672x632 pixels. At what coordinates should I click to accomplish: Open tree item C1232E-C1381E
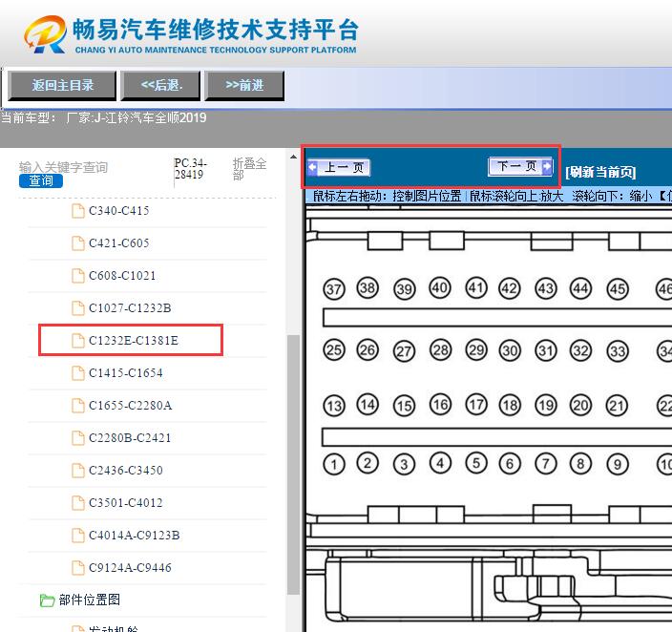[x=134, y=341]
